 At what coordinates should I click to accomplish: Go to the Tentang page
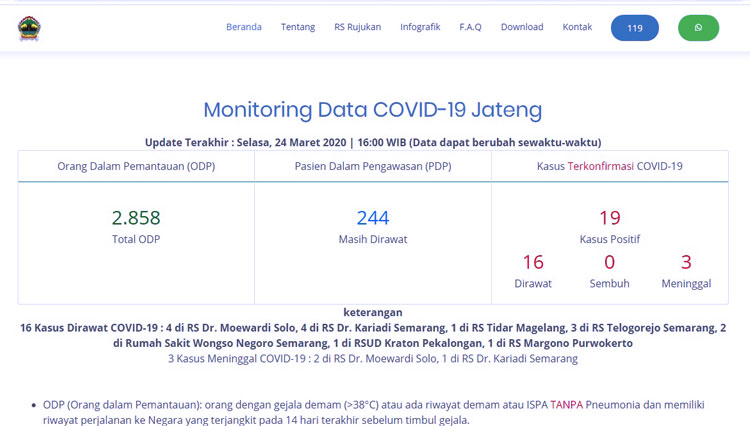[x=298, y=27]
